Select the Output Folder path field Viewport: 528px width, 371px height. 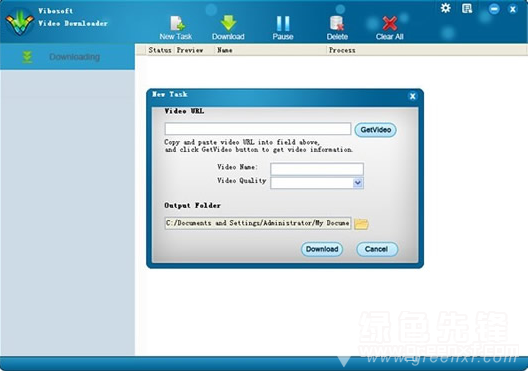(x=258, y=223)
